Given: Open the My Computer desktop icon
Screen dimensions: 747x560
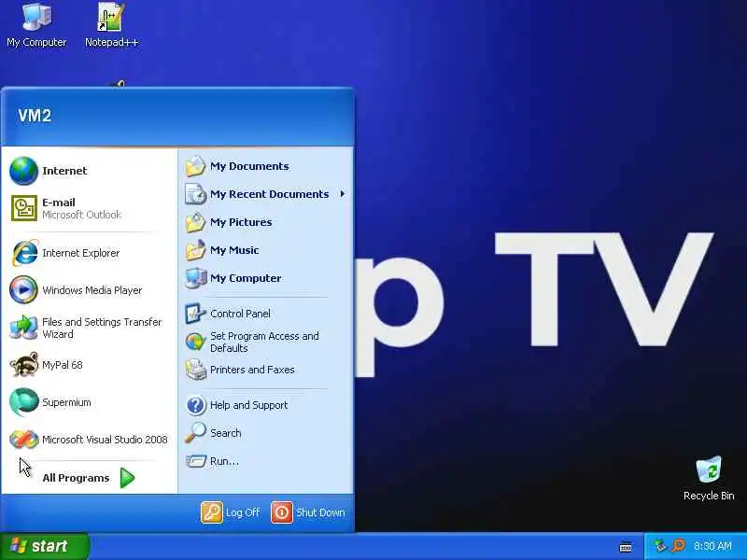Looking at the screenshot, I should 36,17.
